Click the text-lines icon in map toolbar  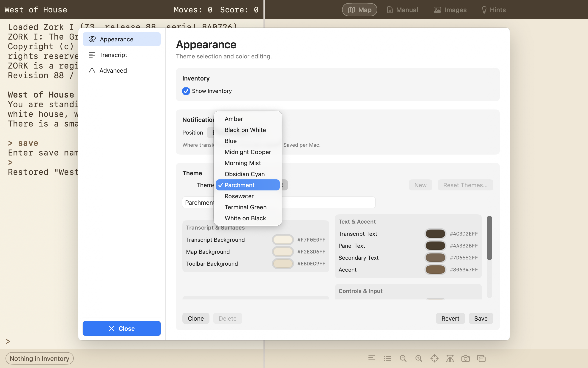(372, 359)
